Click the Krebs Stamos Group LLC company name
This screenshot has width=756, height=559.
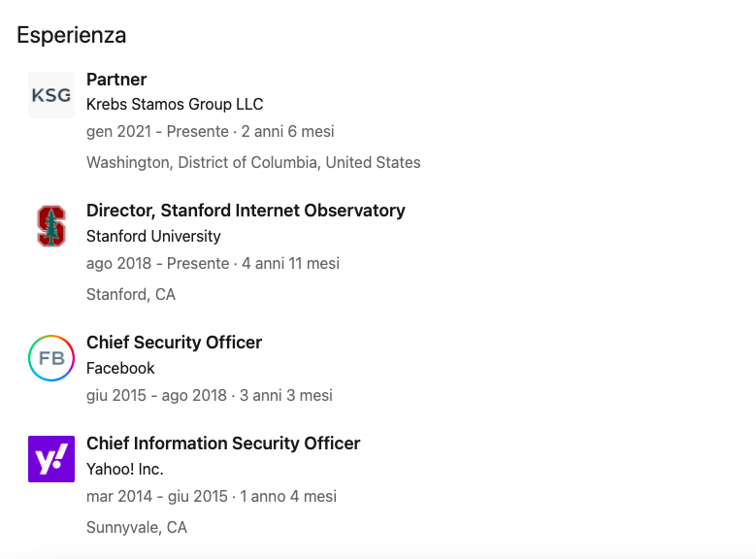pos(175,105)
